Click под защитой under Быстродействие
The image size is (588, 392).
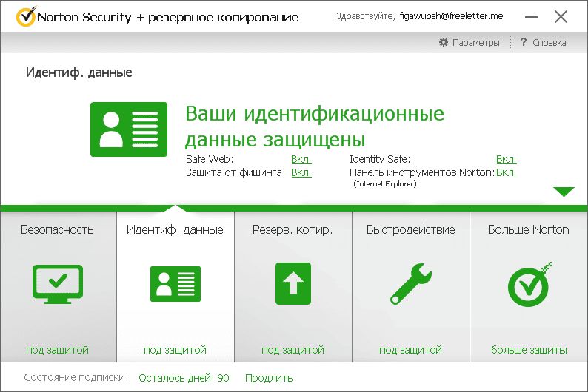[410, 350]
